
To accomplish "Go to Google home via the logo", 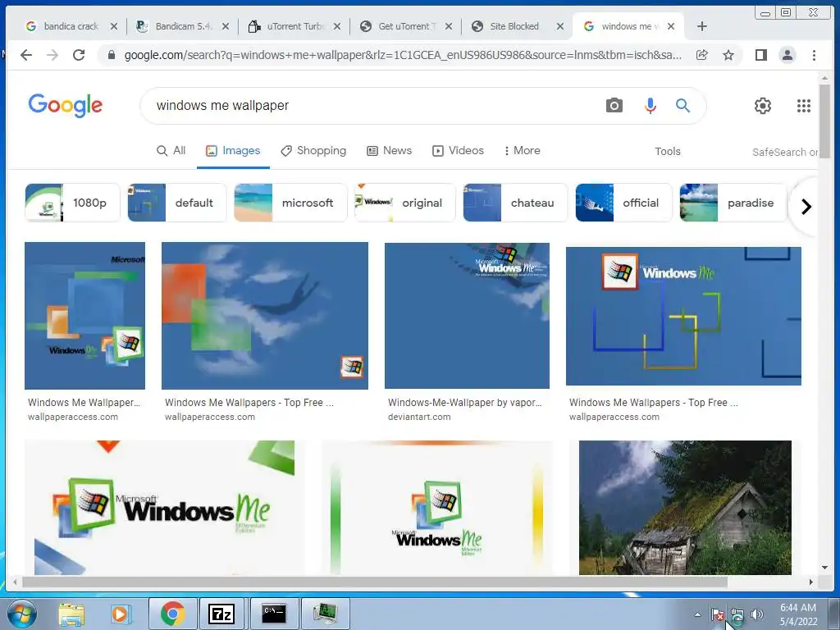I will [66, 105].
